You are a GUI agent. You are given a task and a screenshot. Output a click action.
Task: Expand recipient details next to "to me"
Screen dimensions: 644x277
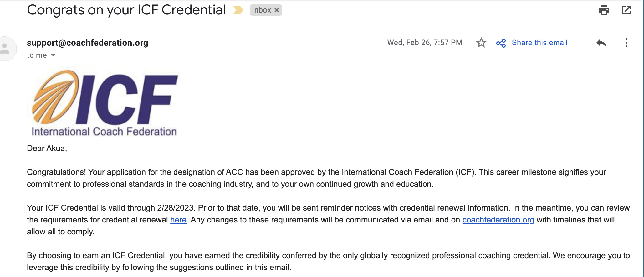click(x=53, y=55)
